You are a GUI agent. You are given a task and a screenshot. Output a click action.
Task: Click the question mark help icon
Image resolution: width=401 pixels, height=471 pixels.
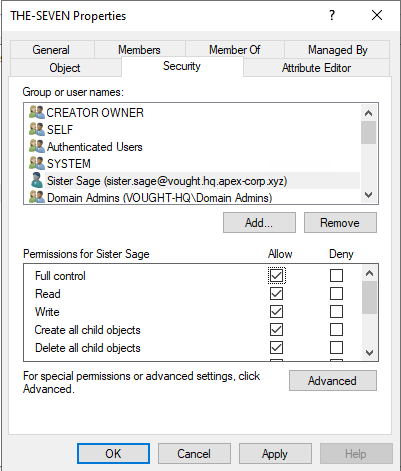(x=332, y=15)
